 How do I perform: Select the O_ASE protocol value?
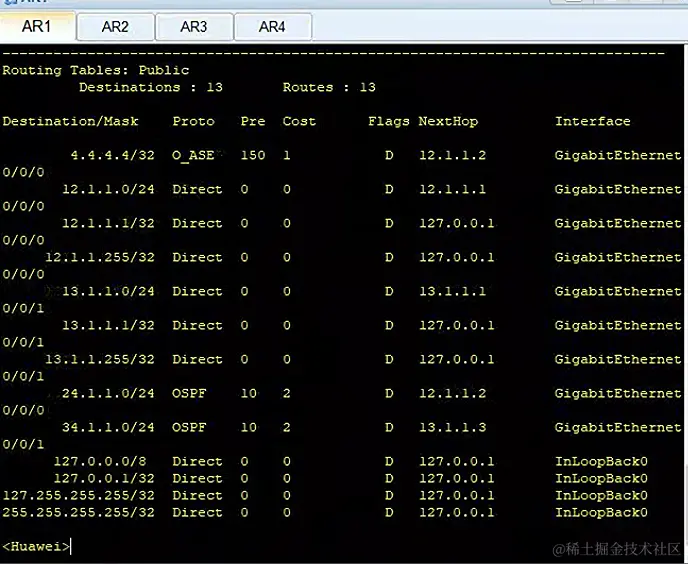193,156
